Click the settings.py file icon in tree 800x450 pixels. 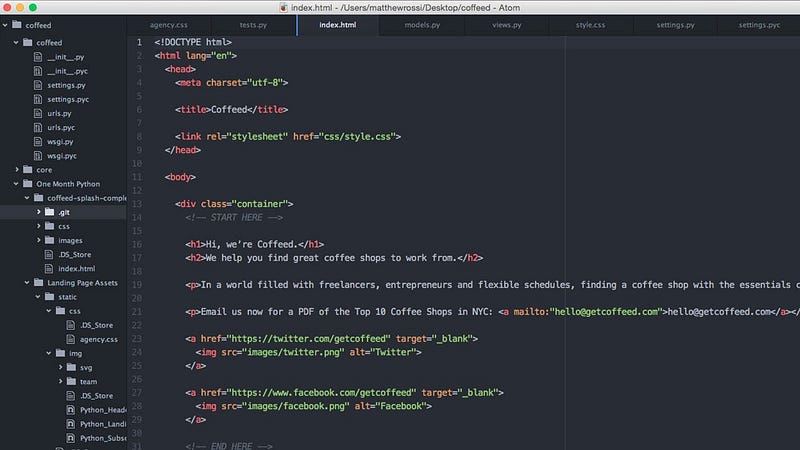[38, 85]
